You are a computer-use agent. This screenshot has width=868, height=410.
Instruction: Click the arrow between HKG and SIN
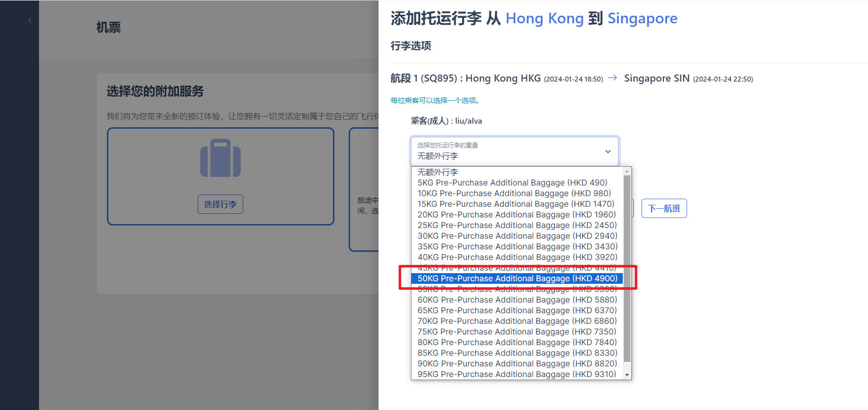point(613,78)
